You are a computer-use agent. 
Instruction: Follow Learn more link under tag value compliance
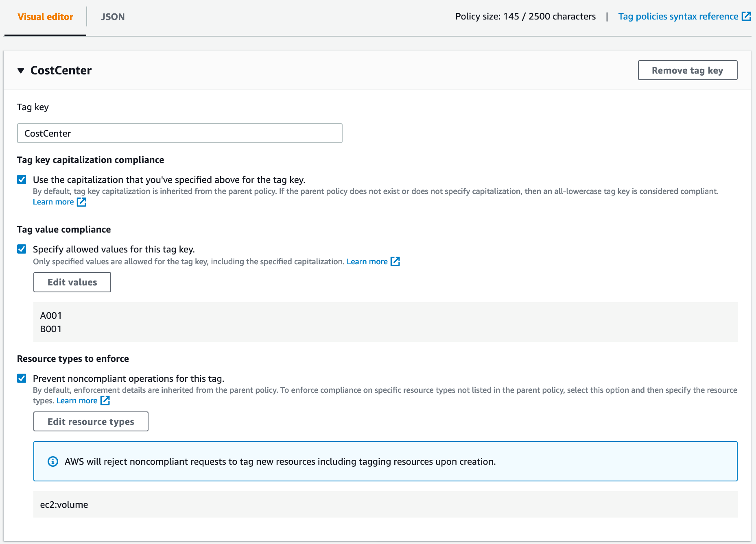367,261
